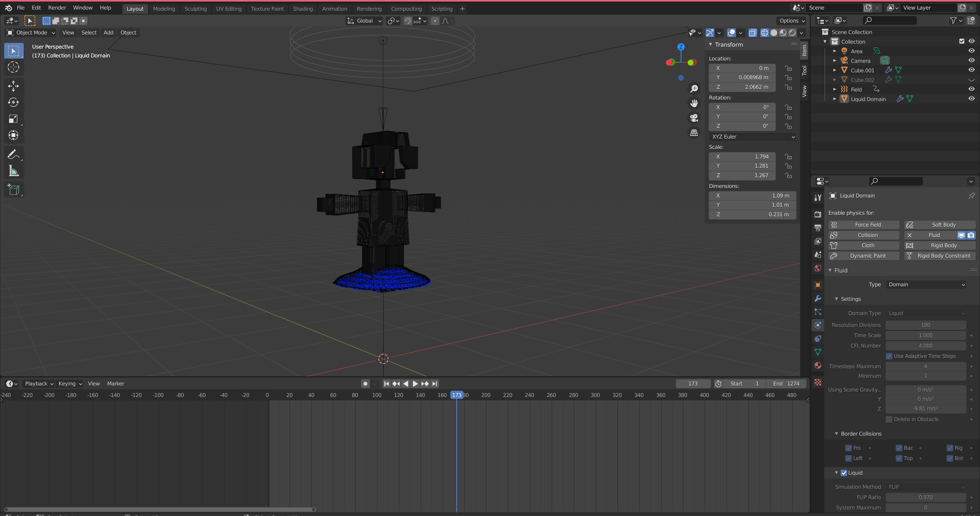Switch to the Shading workspace tab
980x516 pixels.
[303, 9]
